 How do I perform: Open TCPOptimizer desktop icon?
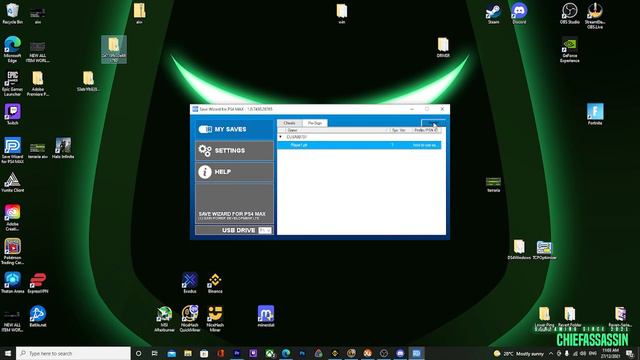pyautogui.click(x=544, y=249)
